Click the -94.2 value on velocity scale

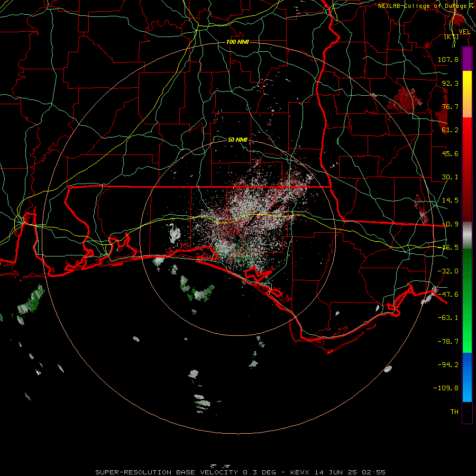[448, 364]
